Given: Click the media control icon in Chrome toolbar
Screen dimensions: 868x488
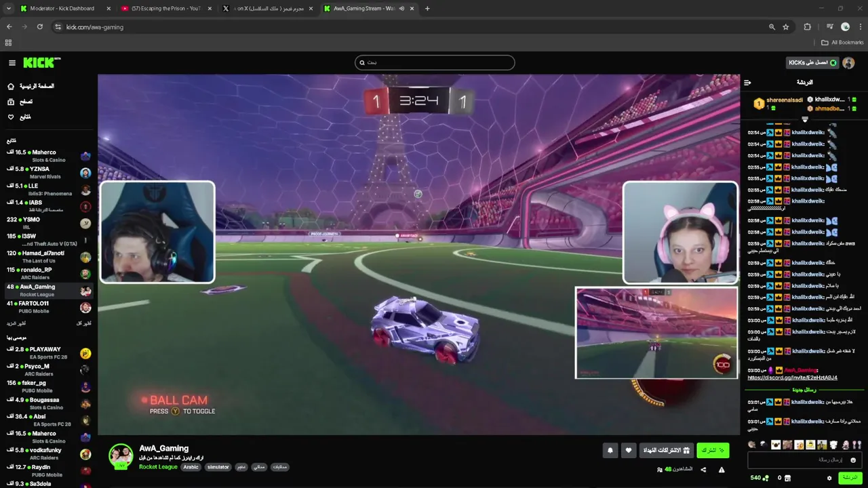Looking at the screenshot, I should point(830,26).
